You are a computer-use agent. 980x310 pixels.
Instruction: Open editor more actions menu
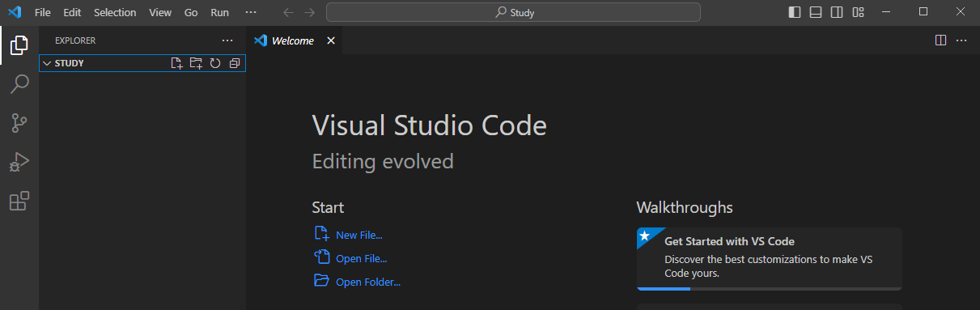point(961,40)
